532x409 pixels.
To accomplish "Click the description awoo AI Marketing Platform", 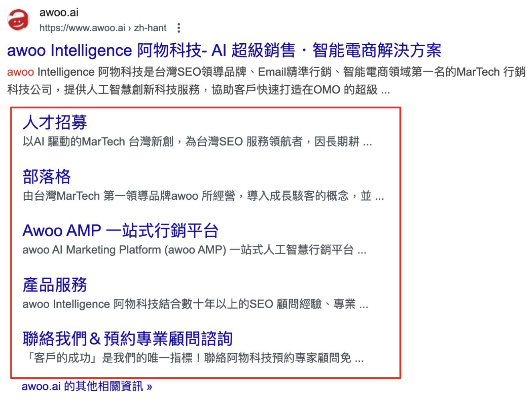I will point(194,250).
